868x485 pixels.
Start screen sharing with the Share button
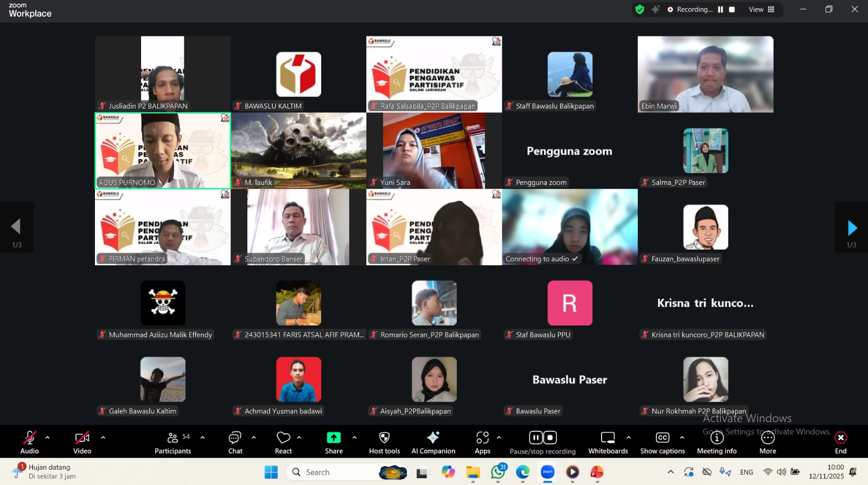click(x=334, y=442)
